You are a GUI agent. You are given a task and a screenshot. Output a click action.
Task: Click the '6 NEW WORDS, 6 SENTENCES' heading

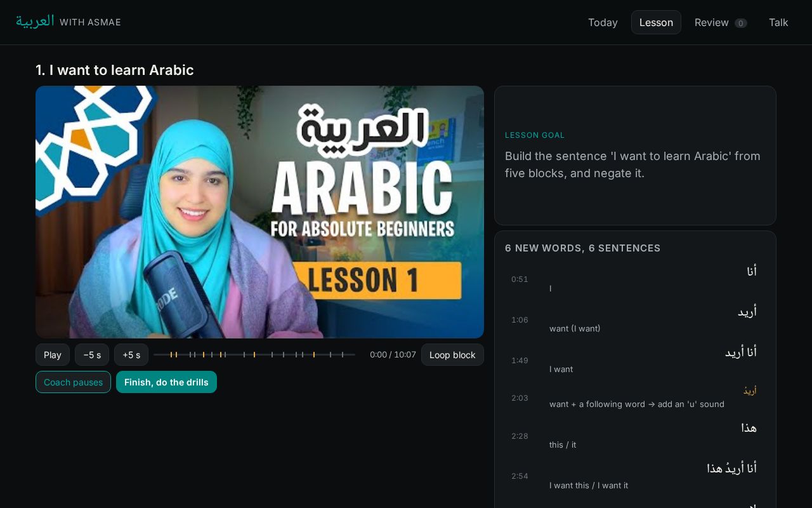click(x=582, y=248)
